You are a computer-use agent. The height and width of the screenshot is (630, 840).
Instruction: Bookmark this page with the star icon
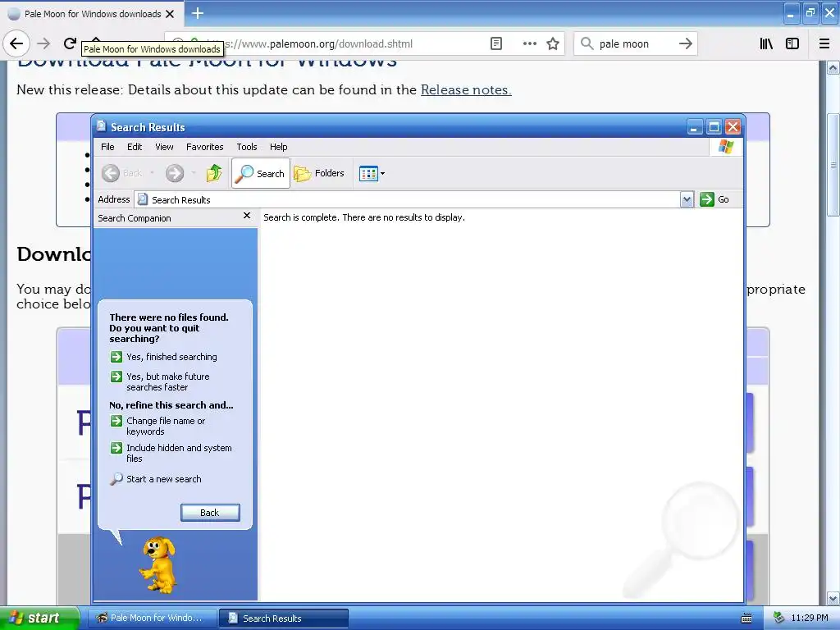click(x=553, y=43)
